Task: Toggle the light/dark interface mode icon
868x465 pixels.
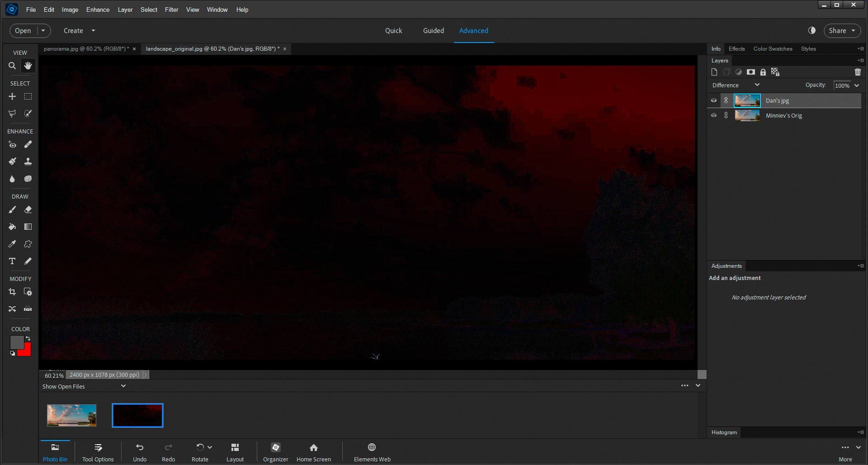Action: pyautogui.click(x=812, y=30)
